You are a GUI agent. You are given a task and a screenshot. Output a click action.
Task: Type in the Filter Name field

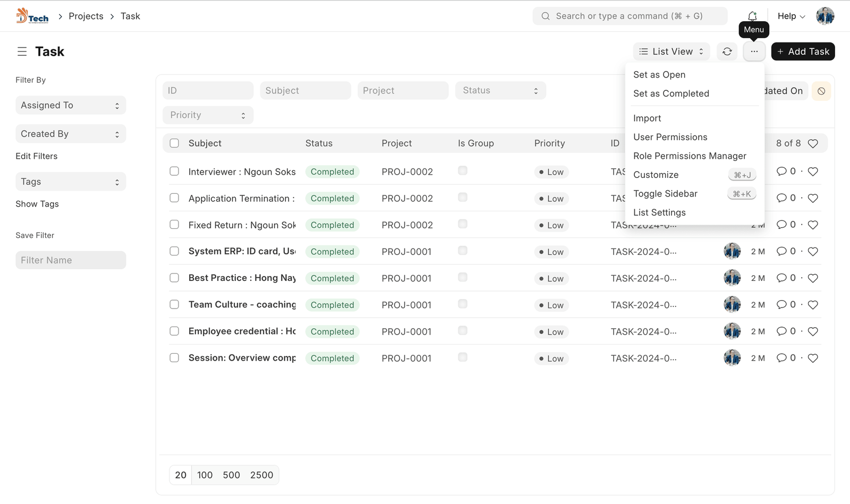[x=71, y=260]
